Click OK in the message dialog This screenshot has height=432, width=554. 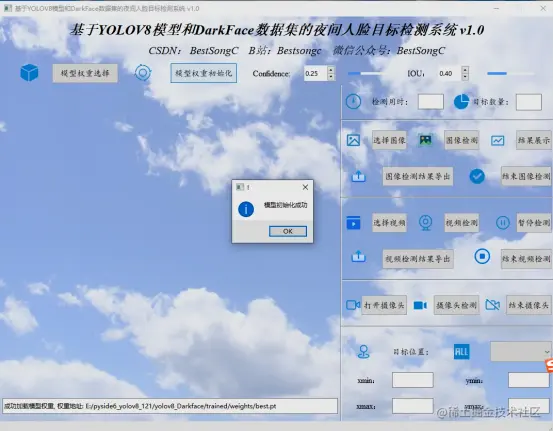(x=288, y=231)
